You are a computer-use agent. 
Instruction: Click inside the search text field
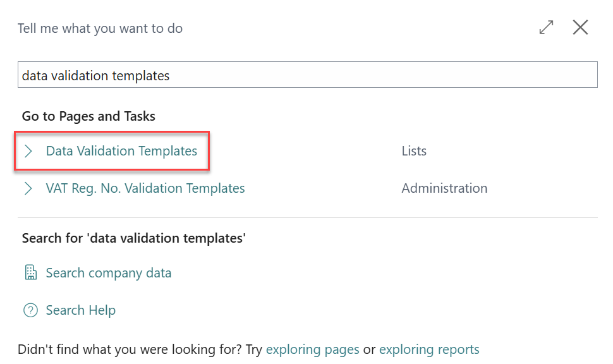coord(308,74)
